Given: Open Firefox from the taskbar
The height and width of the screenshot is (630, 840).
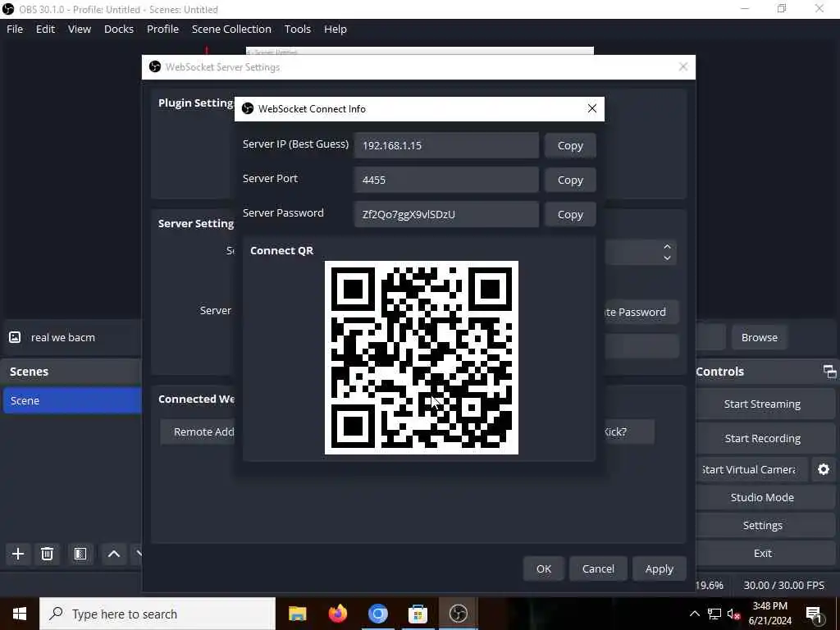Looking at the screenshot, I should click(337, 614).
